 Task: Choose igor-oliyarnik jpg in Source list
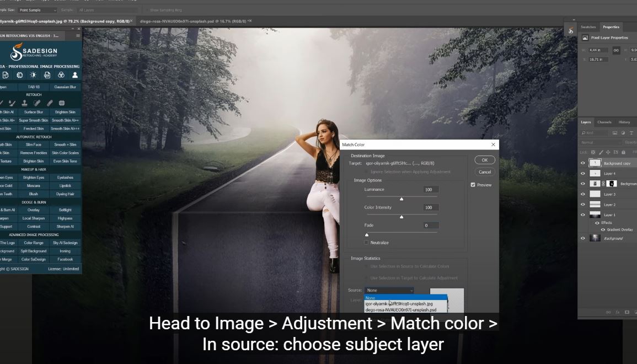coord(405,304)
